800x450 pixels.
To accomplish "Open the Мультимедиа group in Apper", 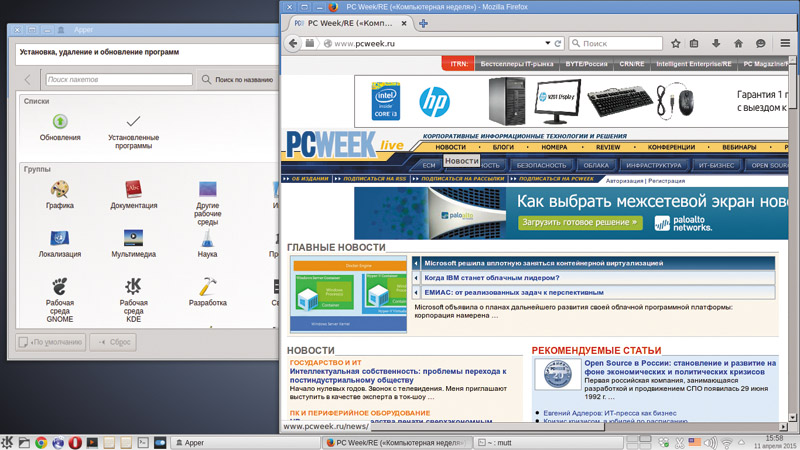I will 134,244.
